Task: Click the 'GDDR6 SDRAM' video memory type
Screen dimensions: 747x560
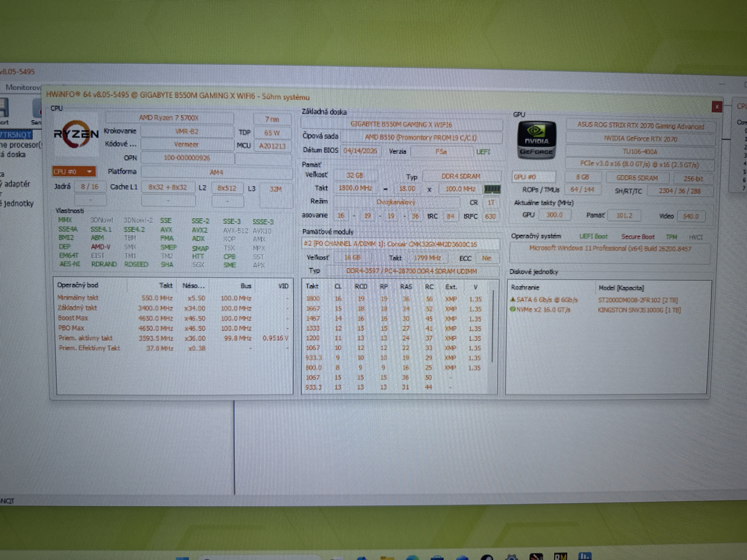Action: pos(637,178)
